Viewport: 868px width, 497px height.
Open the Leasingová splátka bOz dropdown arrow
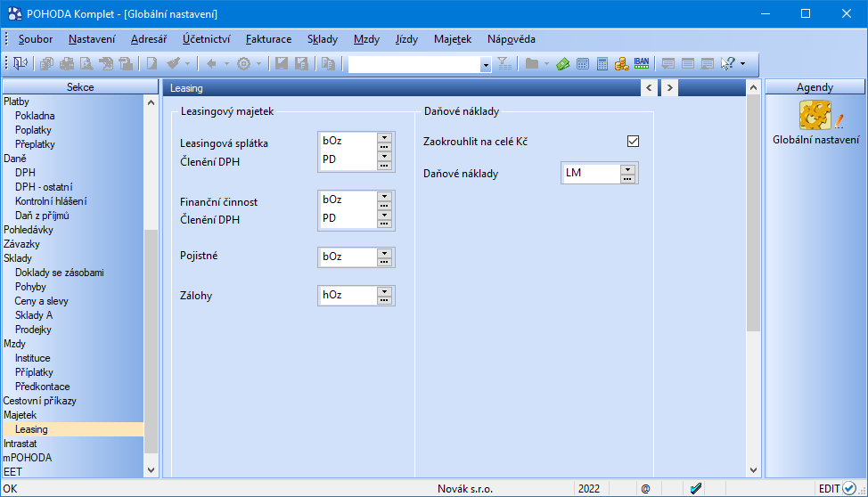[384, 138]
